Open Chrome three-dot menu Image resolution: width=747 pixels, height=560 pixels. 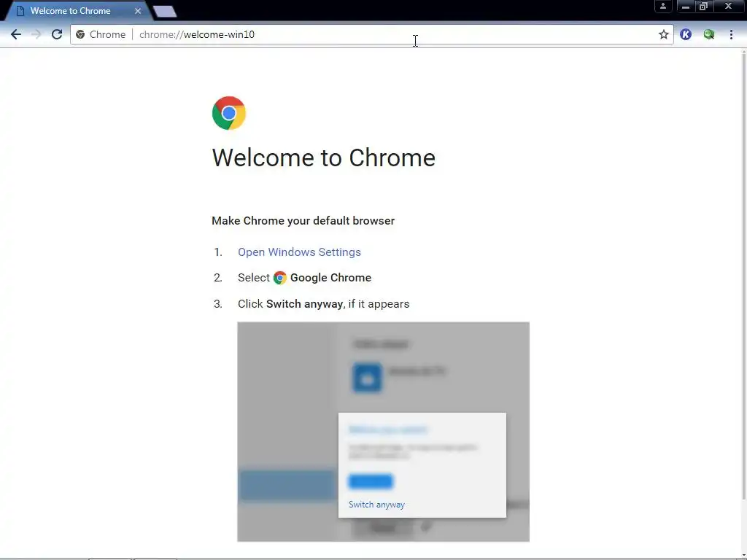coord(731,34)
